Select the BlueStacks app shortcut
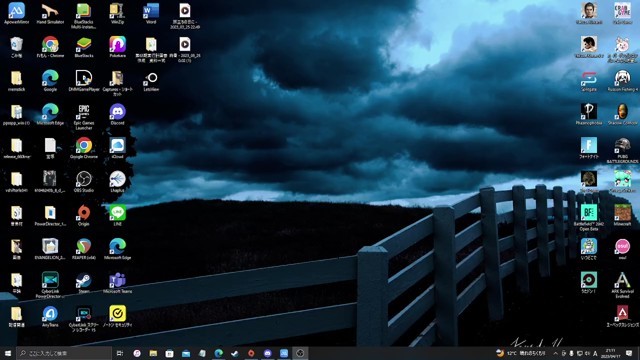The width and height of the screenshot is (640, 360). click(x=84, y=47)
